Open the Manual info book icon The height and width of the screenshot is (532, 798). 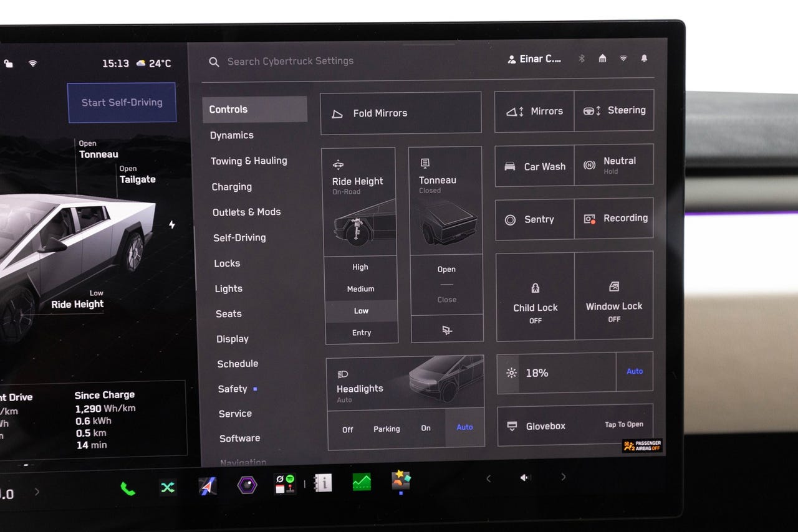[x=322, y=483]
